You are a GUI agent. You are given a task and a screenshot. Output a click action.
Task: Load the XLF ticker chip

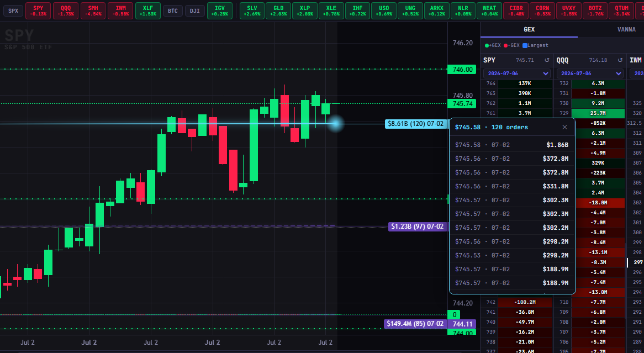[x=148, y=10]
